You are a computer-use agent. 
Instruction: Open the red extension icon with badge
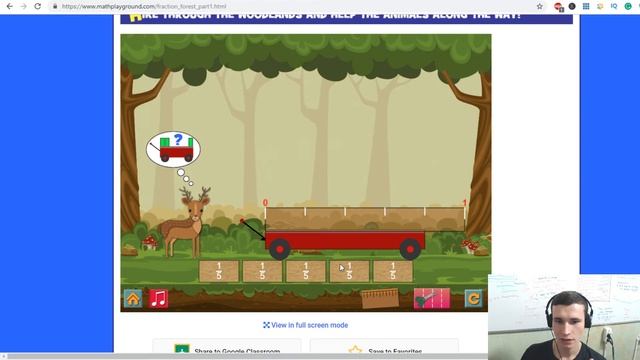pyautogui.click(x=558, y=6)
